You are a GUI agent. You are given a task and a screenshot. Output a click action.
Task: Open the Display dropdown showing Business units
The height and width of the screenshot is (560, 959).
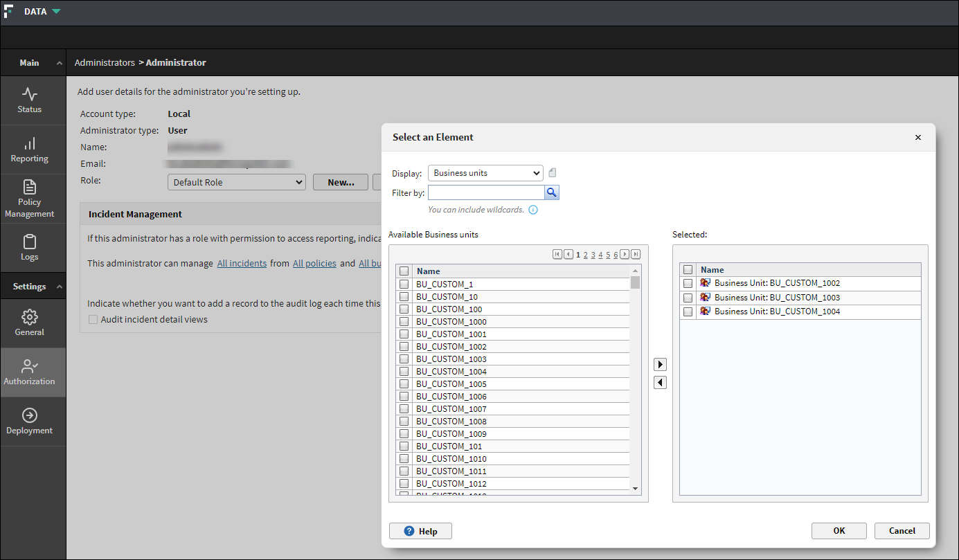pyautogui.click(x=485, y=173)
